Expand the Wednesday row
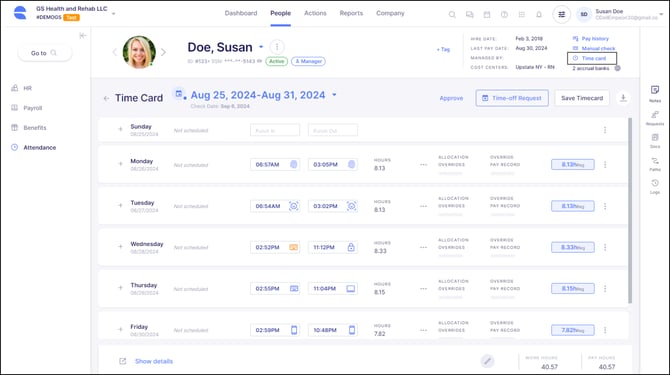670x375 pixels. tap(120, 246)
